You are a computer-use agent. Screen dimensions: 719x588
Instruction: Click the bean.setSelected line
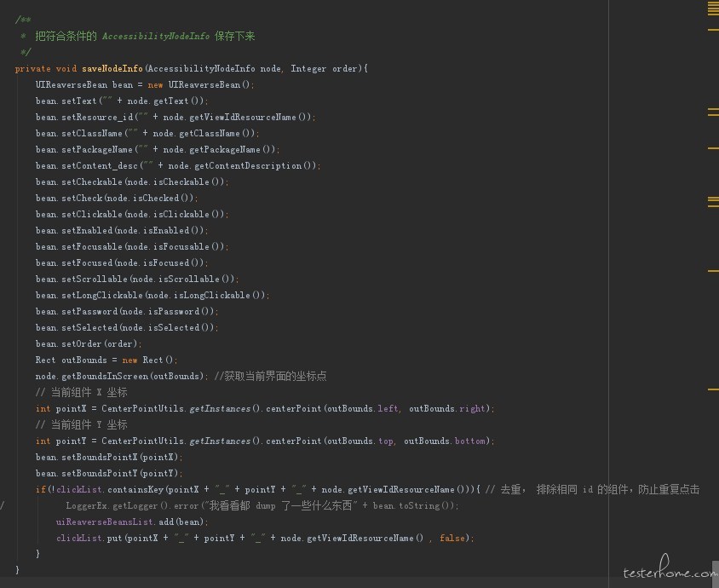(x=127, y=327)
